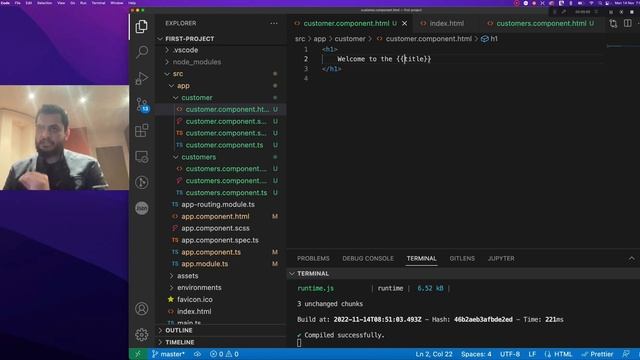Click Explorer more actions ellipsis
This screenshot has width=640, height=360.
pyautogui.click(x=274, y=23)
